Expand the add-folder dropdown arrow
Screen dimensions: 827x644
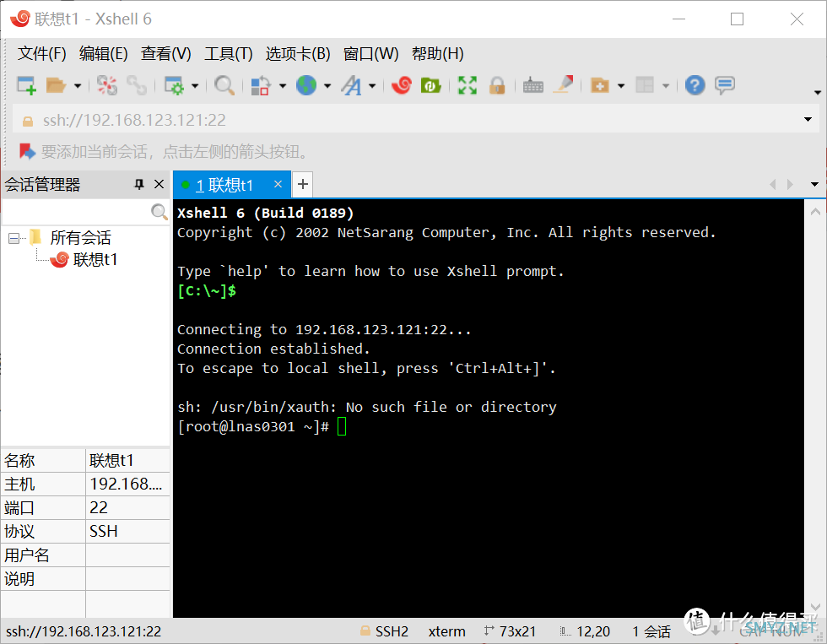click(621, 85)
